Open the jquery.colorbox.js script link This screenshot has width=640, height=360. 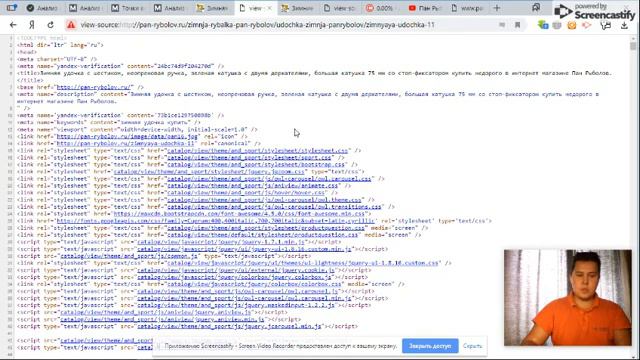[x=234, y=277]
